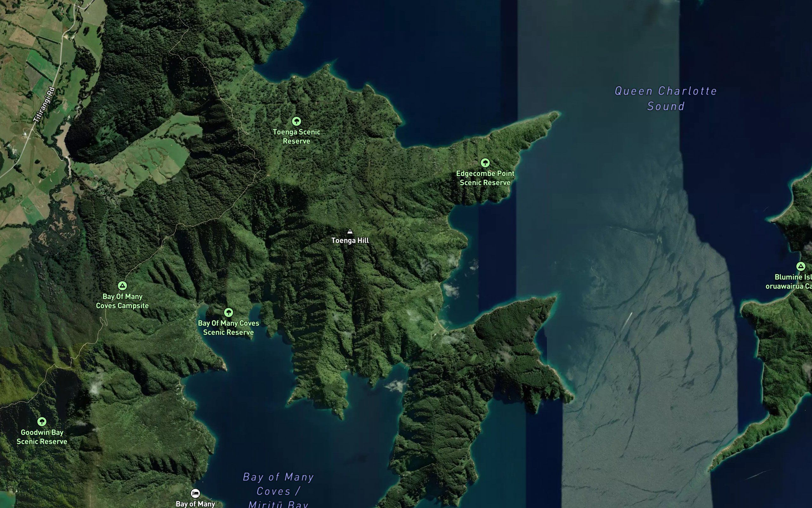Click the Titirangi Rd road label
This screenshot has height=508, width=812.
[44, 105]
